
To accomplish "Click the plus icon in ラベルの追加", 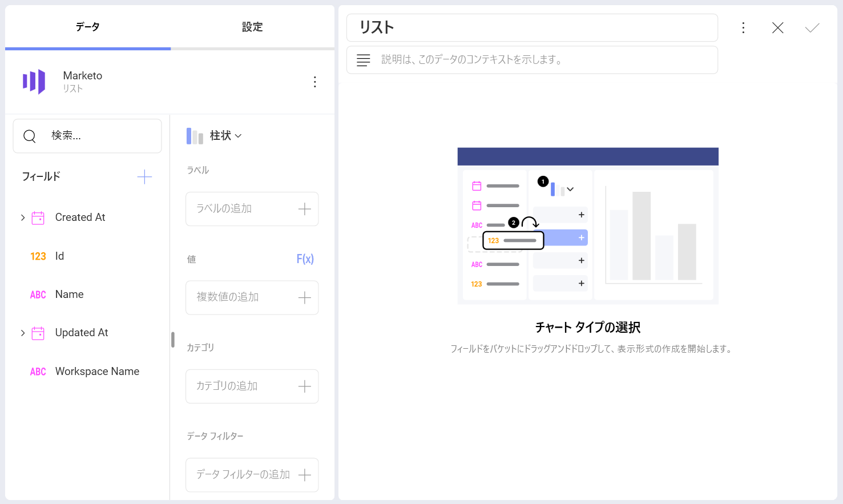I will [x=305, y=209].
